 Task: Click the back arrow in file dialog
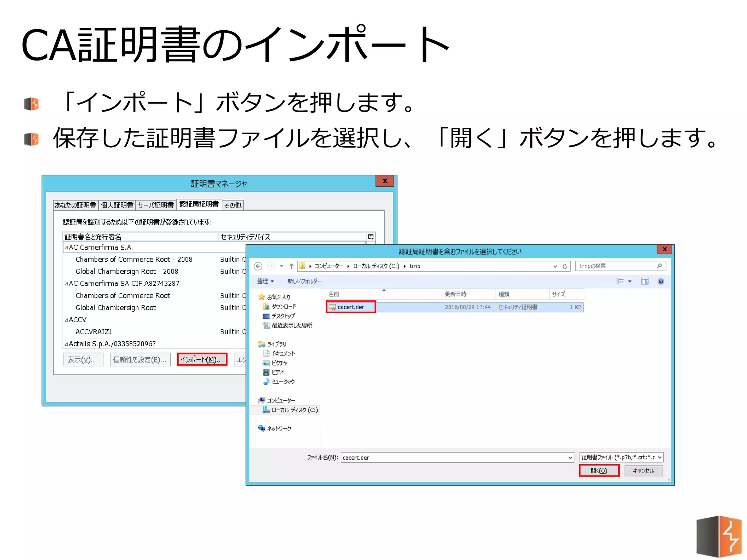(x=258, y=266)
